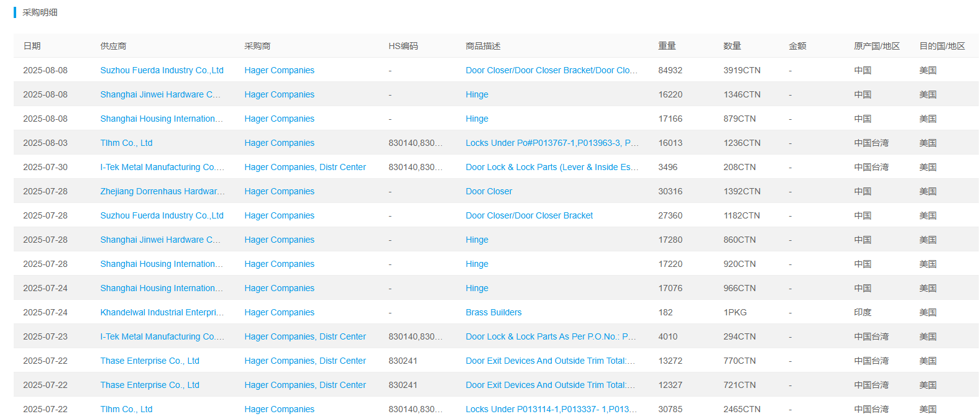
Task: Open Hager Companies buyer on 1236CTN row
Action: tap(279, 143)
